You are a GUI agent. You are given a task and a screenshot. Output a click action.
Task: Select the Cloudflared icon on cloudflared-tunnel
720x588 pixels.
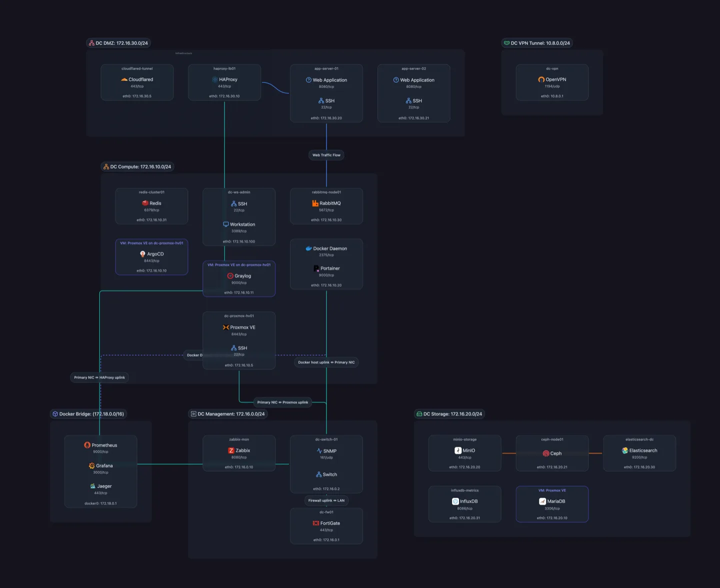click(x=124, y=79)
